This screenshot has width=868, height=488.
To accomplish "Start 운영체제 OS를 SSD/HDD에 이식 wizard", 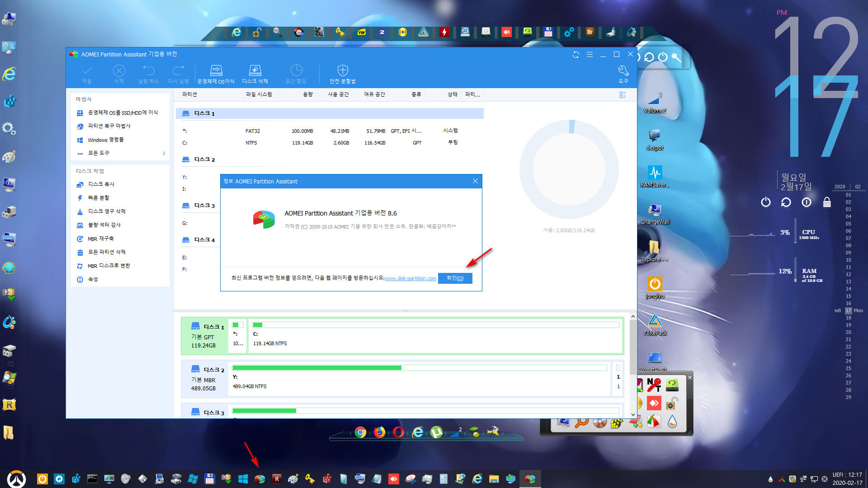I will pos(118,113).
